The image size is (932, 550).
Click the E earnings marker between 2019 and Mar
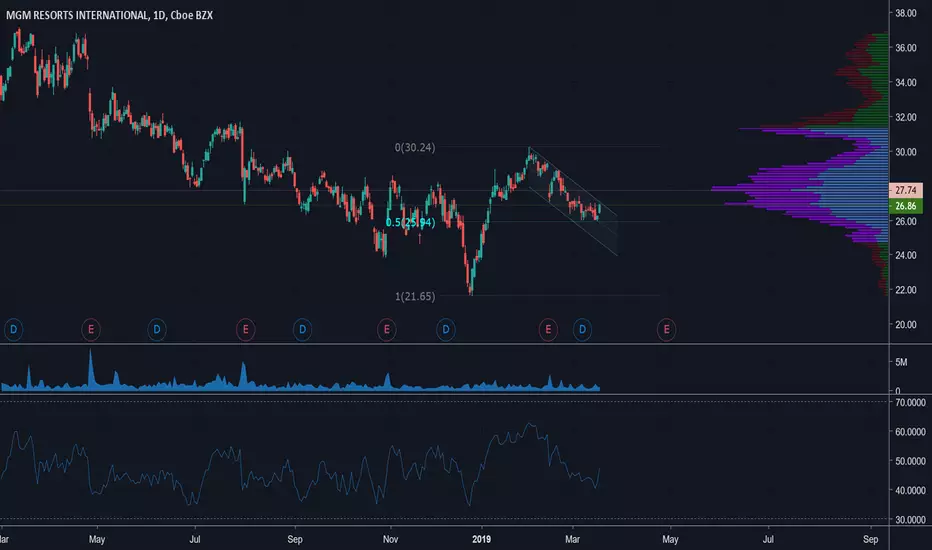tap(548, 329)
